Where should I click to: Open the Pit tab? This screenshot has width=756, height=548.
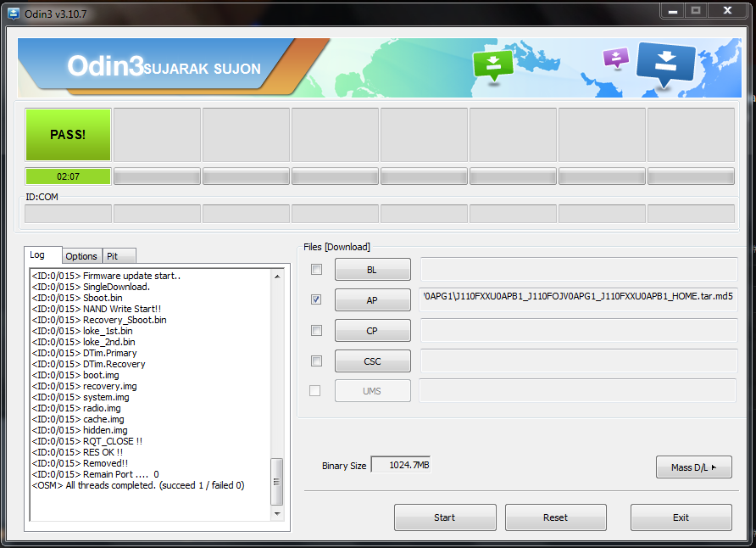point(112,256)
